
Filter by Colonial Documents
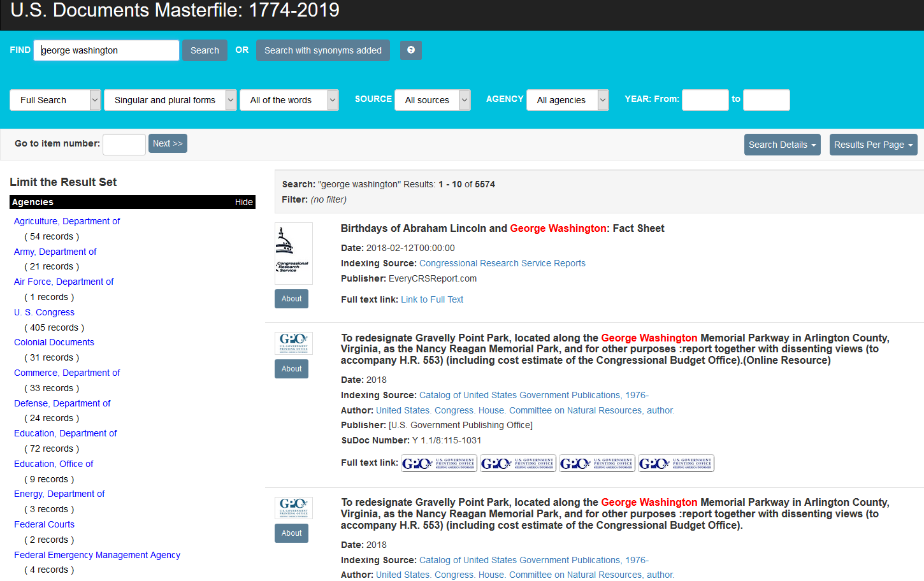[54, 342]
